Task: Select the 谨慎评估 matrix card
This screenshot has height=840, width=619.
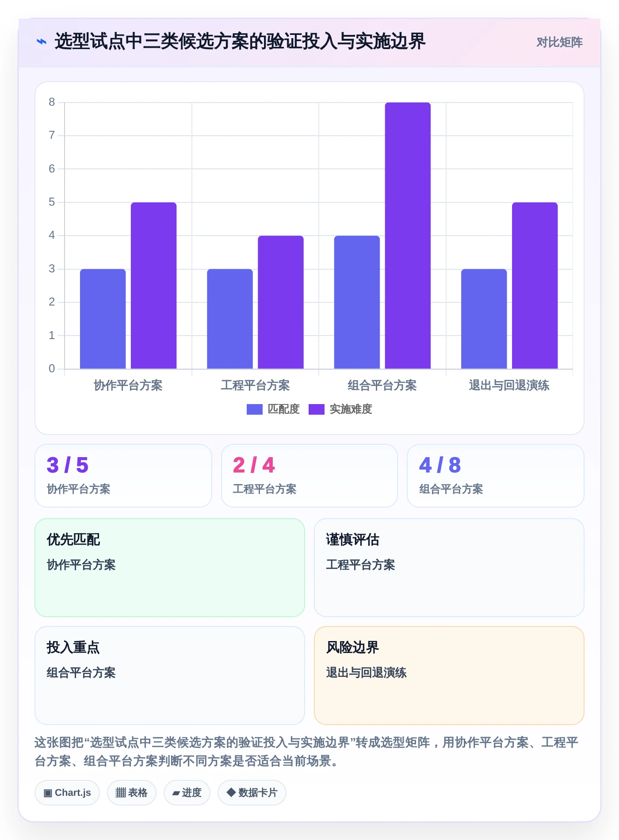Action: (x=449, y=568)
